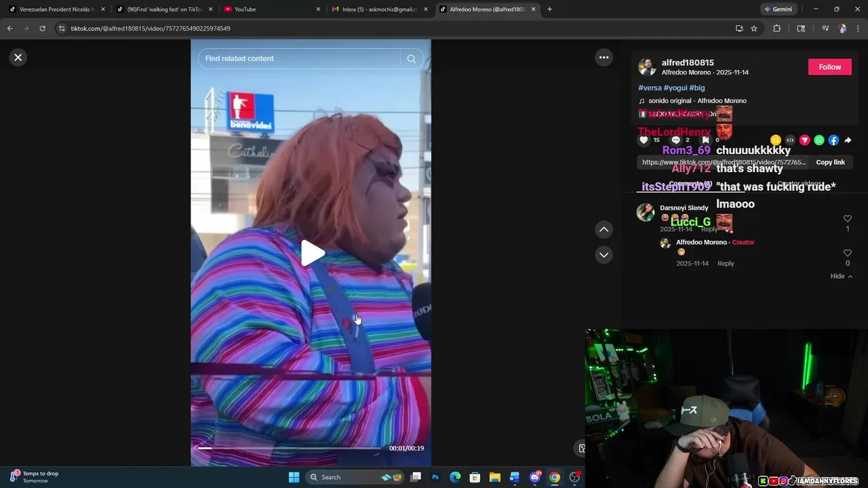Click the yellow repost icon
The width and height of the screenshot is (868, 488).
click(x=776, y=140)
